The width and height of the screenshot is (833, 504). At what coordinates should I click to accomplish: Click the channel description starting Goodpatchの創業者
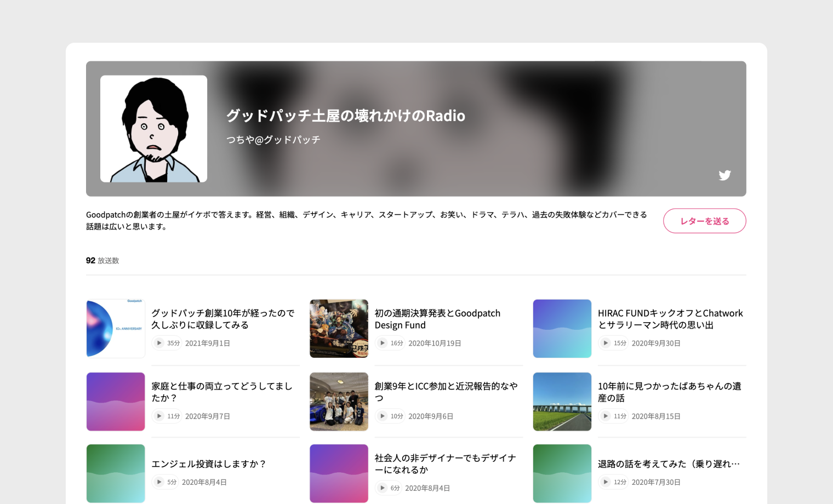(367, 220)
